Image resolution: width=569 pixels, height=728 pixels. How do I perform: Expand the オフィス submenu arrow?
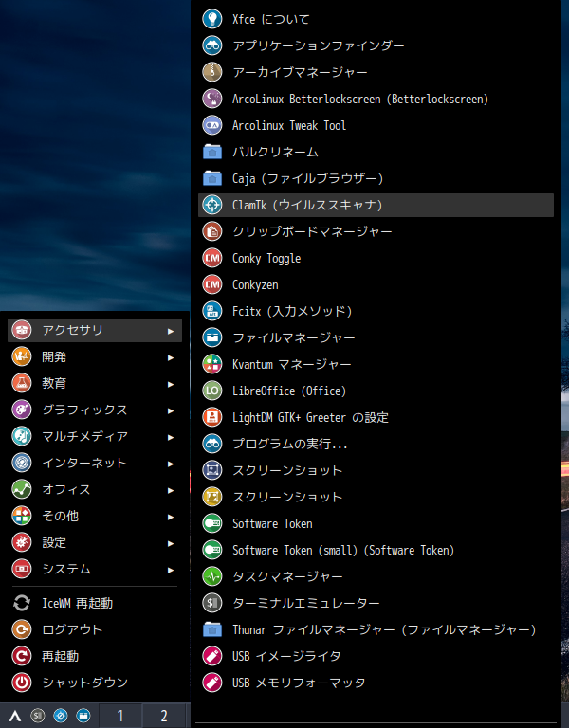(x=171, y=490)
